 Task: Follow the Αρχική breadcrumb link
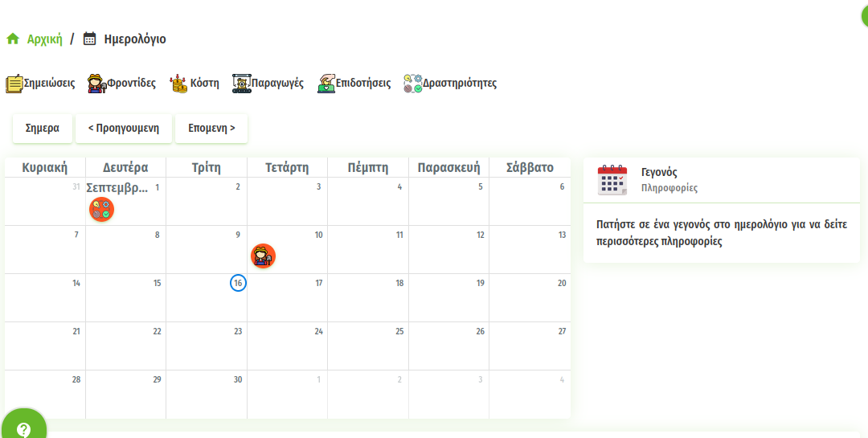point(44,39)
